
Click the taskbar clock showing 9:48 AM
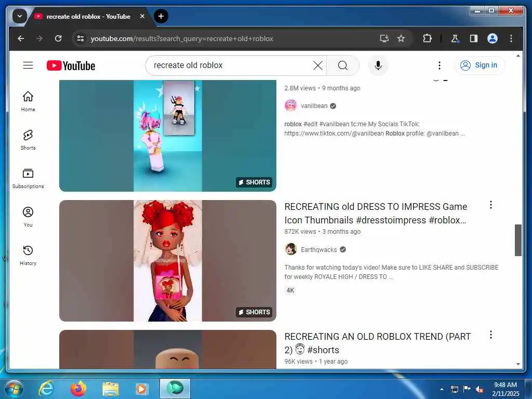pyautogui.click(x=505, y=389)
